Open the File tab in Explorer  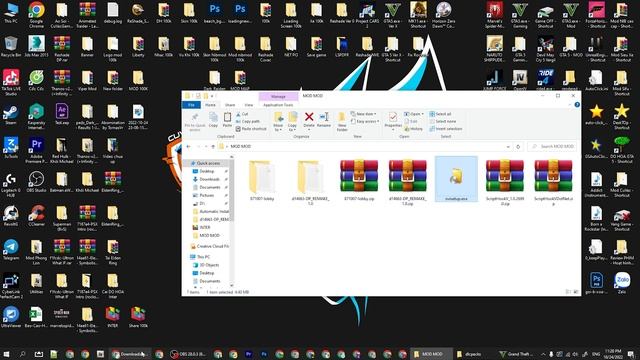click(191, 105)
